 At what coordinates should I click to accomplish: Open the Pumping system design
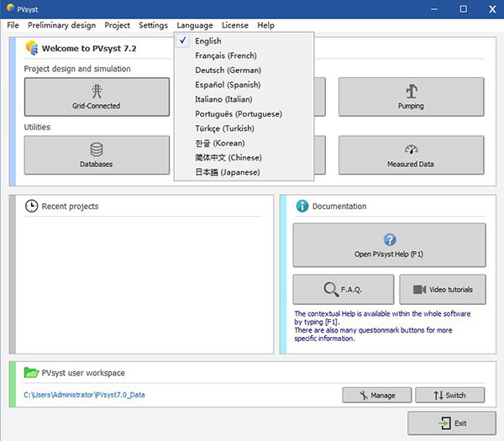point(411,97)
